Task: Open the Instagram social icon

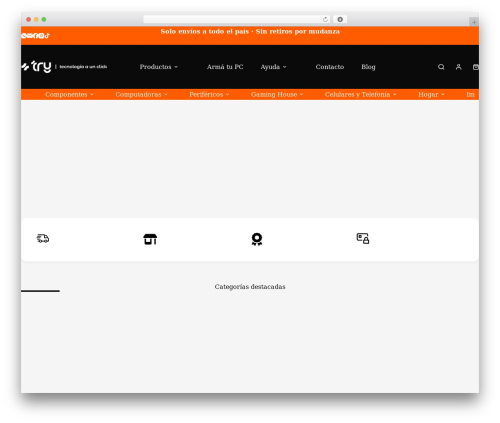Action: tap(42, 36)
